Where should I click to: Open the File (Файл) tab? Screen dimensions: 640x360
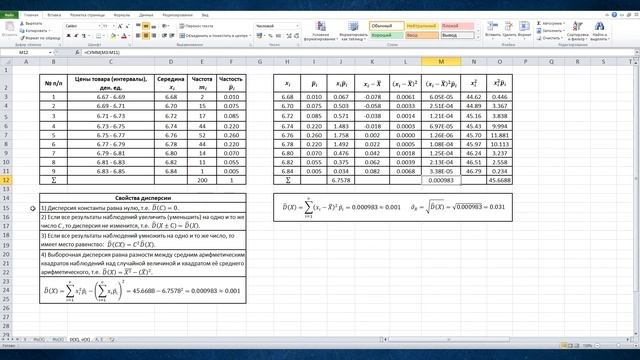[9, 15]
